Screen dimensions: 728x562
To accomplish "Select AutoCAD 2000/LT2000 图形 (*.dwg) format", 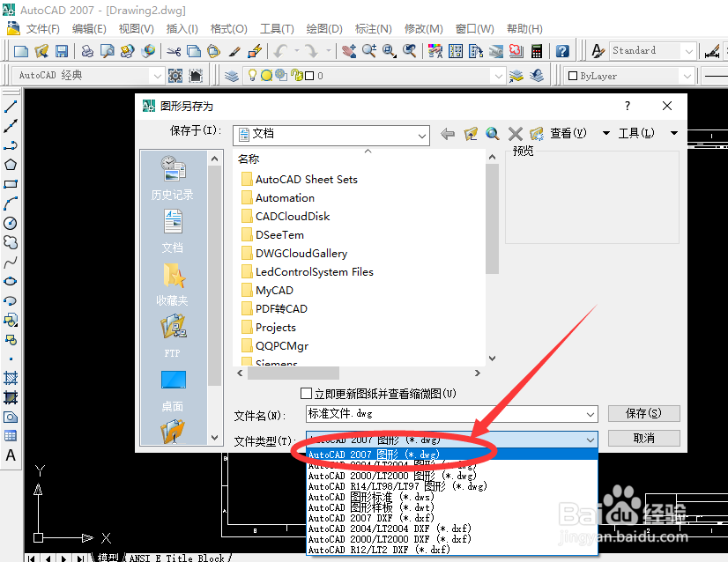I will (392, 476).
